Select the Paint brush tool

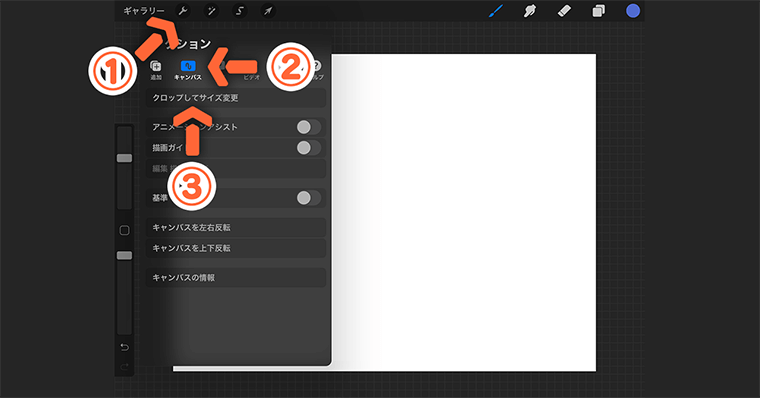496,11
